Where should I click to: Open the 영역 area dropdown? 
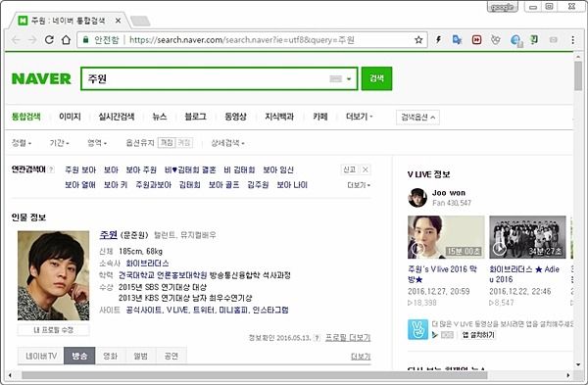[x=97, y=143]
